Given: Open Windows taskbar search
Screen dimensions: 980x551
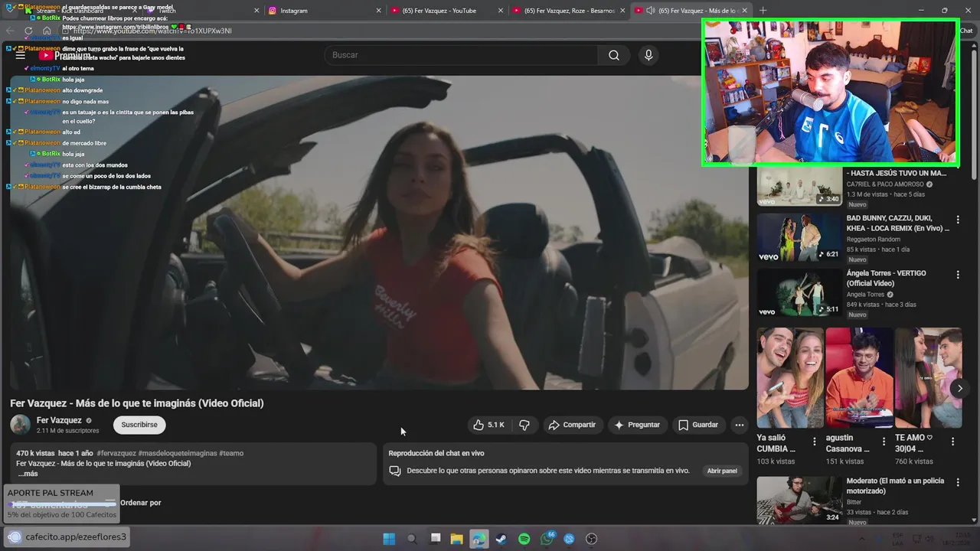Looking at the screenshot, I should [412, 539].
